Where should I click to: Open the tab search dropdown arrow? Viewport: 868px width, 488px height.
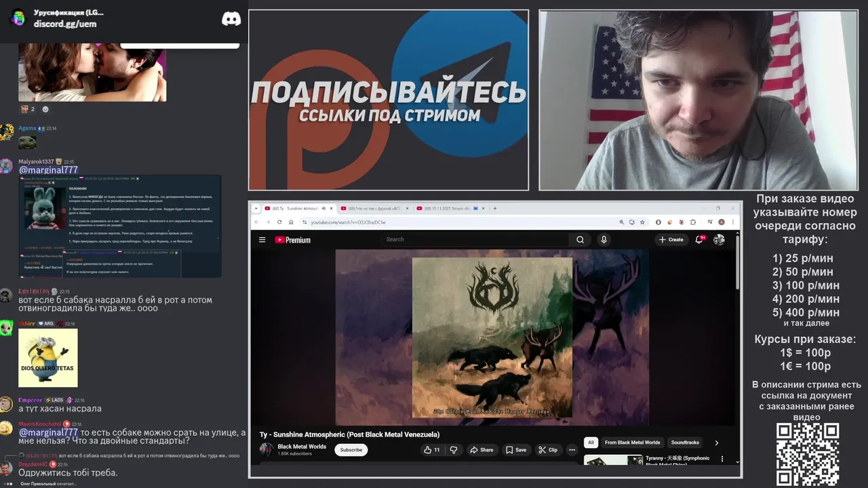256,208
